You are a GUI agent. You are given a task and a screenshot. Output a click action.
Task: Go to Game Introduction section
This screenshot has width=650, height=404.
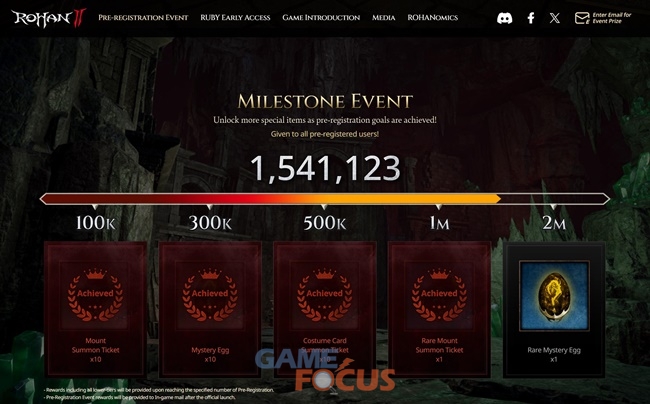pyautogui.click(x=321, y=18)
